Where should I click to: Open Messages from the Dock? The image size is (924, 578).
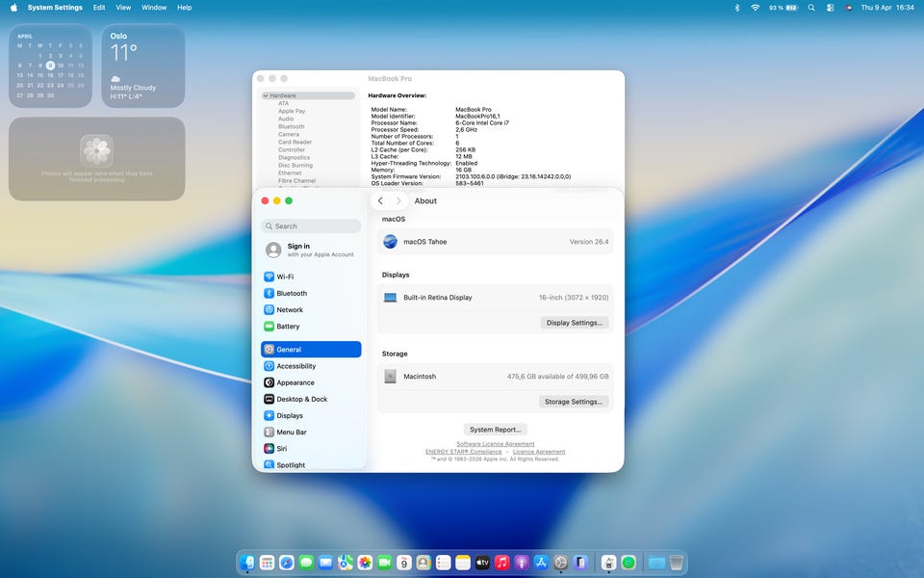pos(306,563)
